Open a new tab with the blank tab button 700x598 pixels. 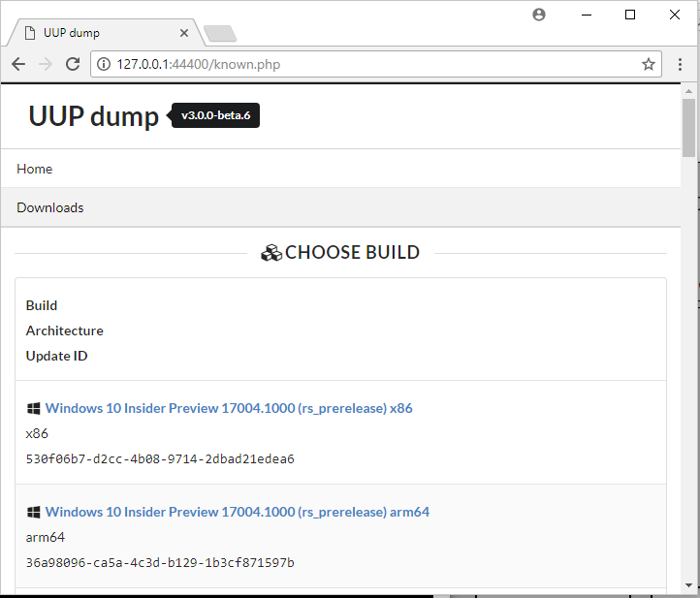[220, 34]
